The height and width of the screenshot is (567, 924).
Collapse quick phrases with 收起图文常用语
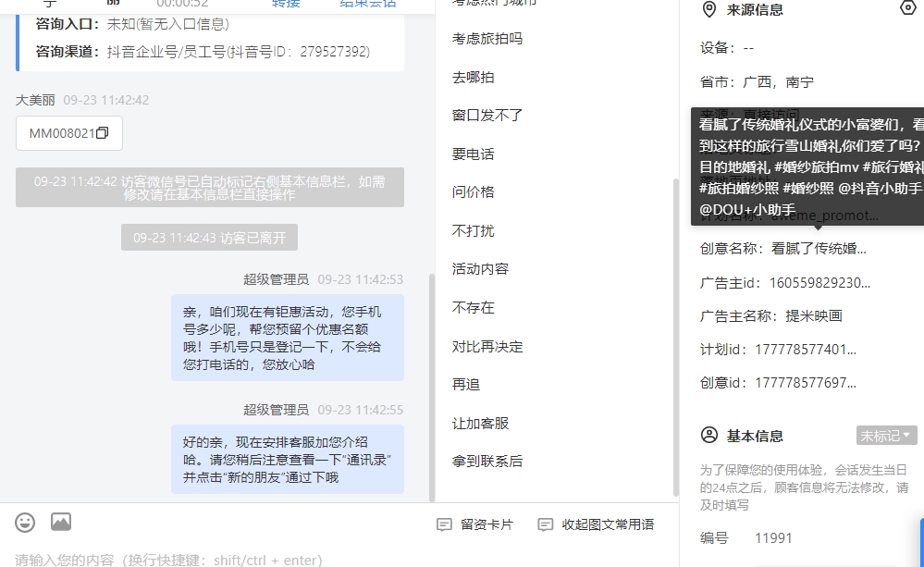pos(597,524)
